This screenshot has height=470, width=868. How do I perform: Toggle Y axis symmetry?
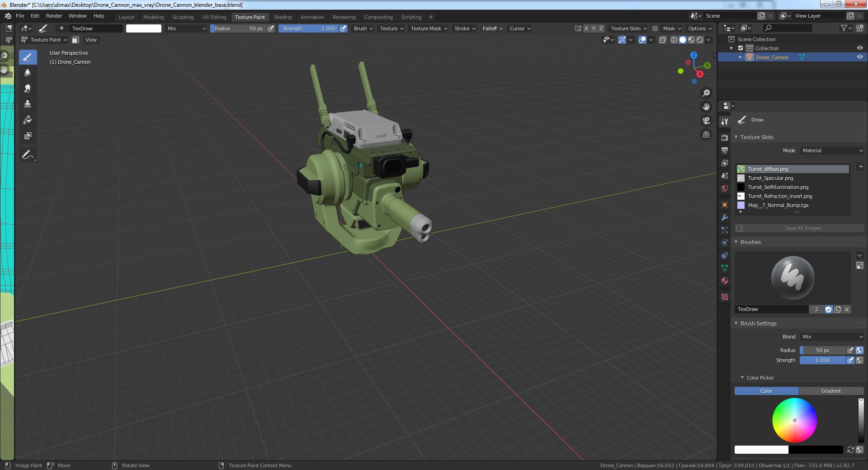594,28
